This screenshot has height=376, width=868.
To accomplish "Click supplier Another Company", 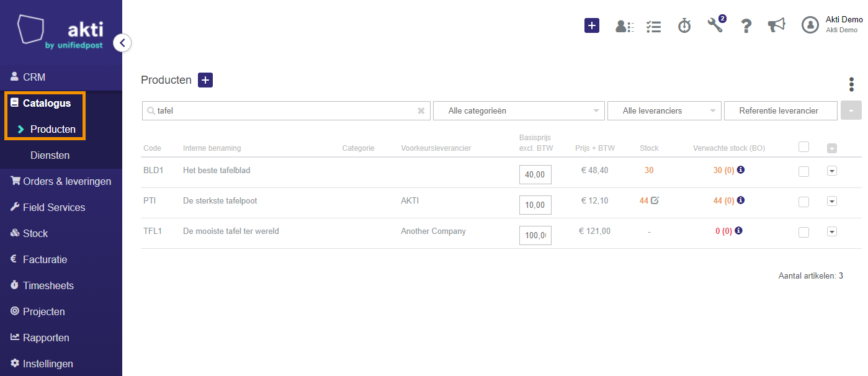I will coord(433,231).
